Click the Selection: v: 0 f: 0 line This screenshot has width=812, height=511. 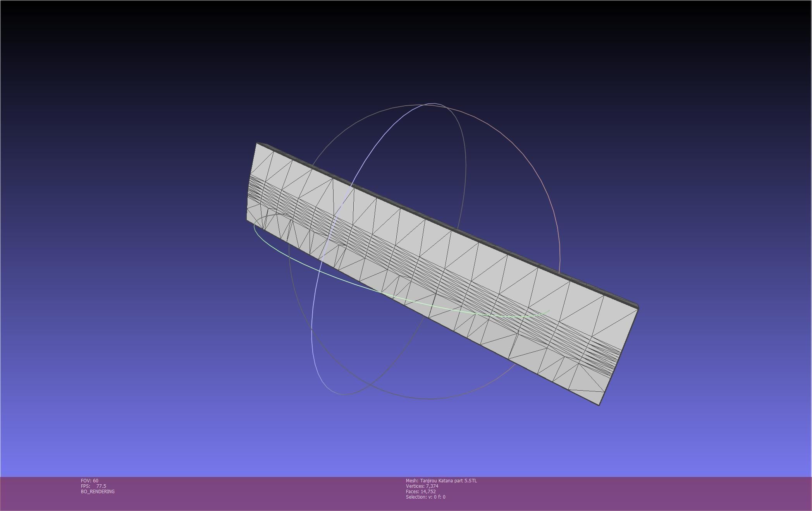tap(425, 497)
